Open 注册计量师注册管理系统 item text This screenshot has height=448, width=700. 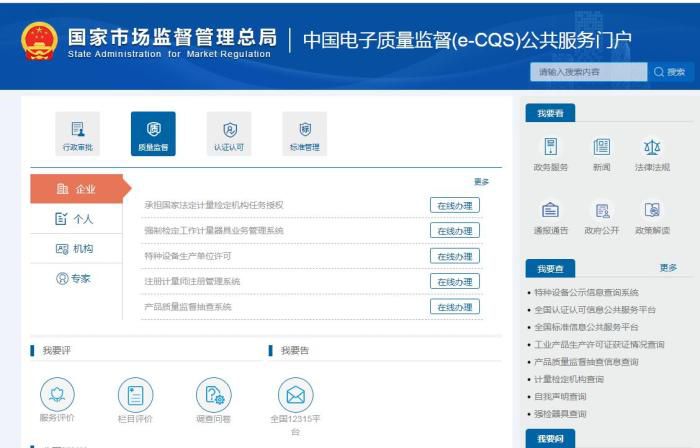(192, 282)
